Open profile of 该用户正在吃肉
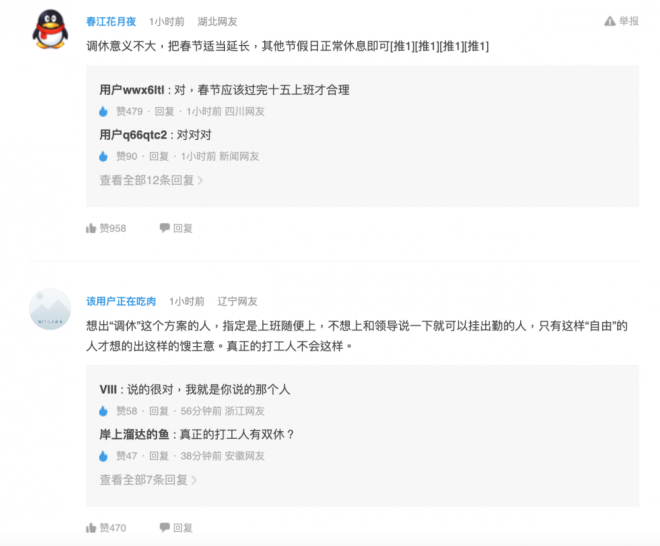The width and height of the screenshot is (660, 546). pyautogui.click(x=121, y=301)
